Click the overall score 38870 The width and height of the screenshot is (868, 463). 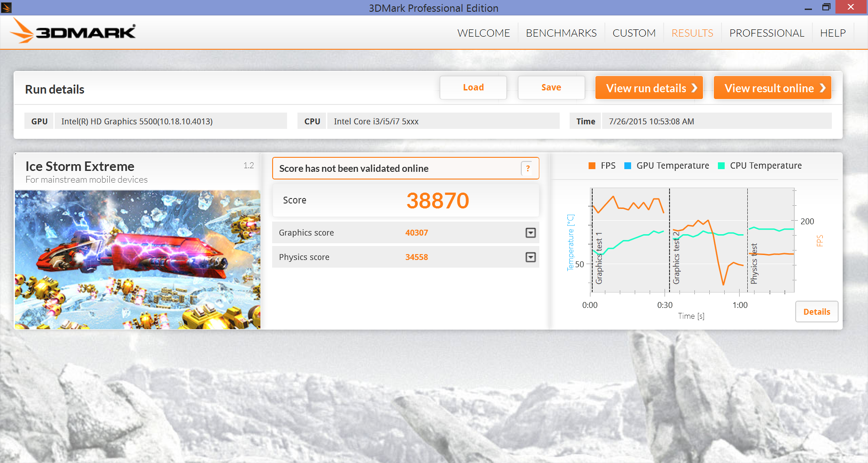(438, 200)
